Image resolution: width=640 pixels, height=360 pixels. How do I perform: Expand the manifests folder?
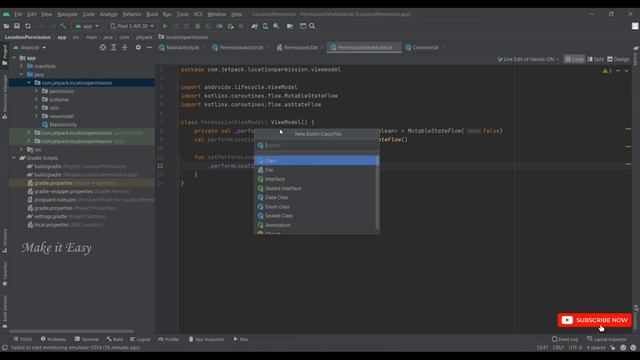[x=22, y=66]
